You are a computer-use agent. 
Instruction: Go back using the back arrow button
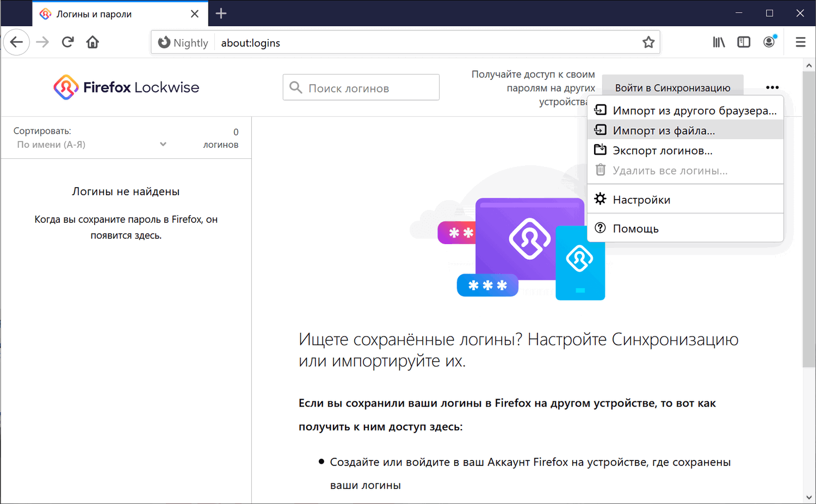coord(16,42)
